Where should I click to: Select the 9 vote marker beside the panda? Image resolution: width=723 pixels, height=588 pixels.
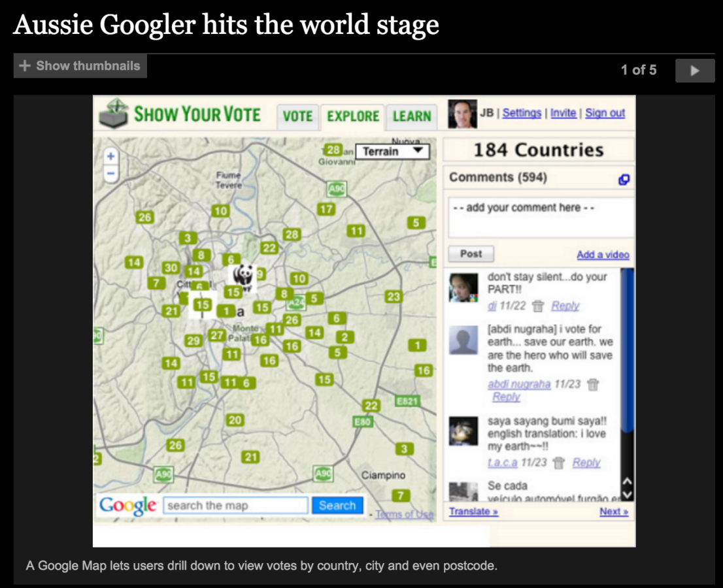pyautogui.click(x=260, y=274)
